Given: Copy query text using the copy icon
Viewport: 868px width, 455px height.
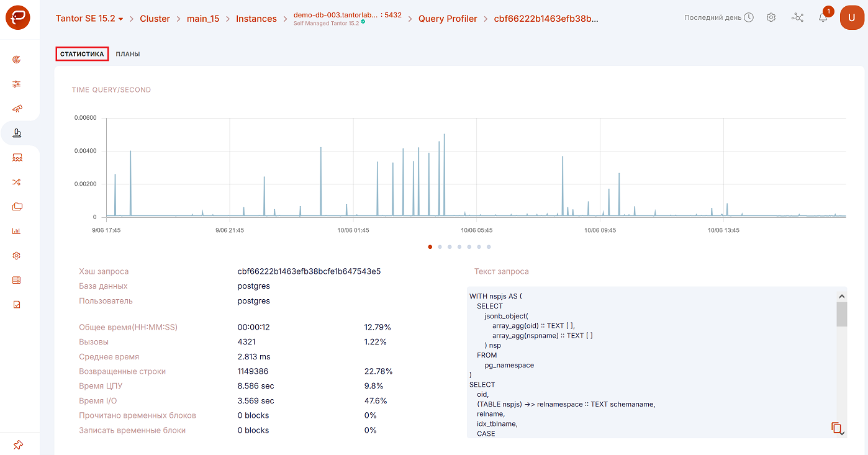Looking at the screenshot, I should pyautogui.click(x=836, y=428).
